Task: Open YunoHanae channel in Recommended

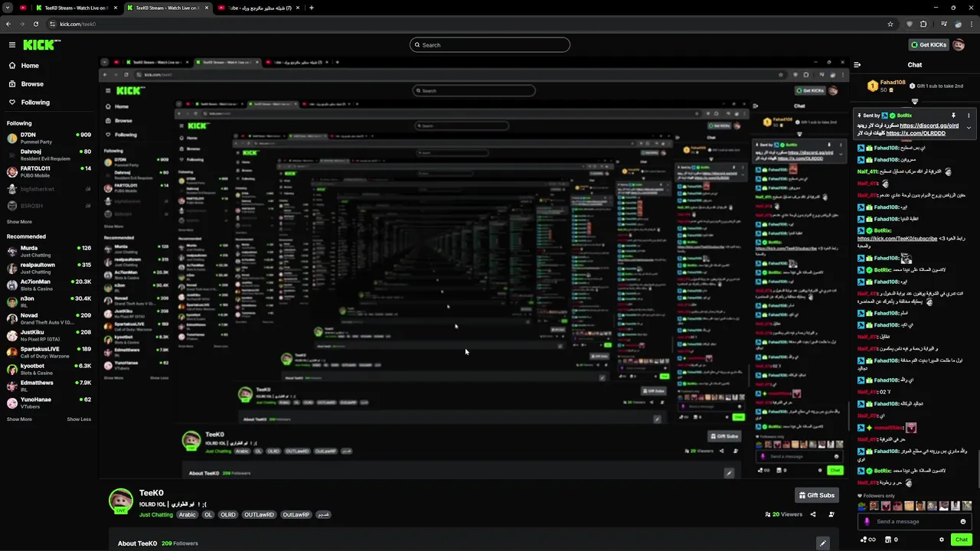Action: (49, 403)
